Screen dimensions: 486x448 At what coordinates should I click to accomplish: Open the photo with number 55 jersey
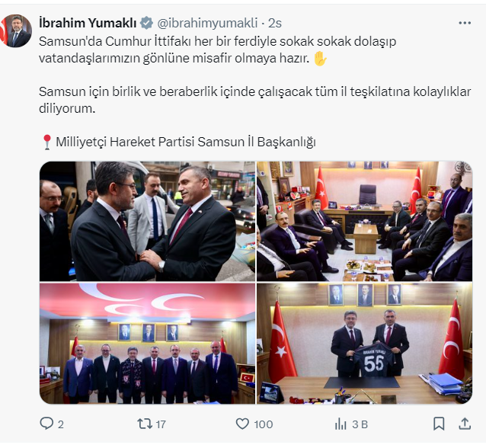(x=364, y=343)
